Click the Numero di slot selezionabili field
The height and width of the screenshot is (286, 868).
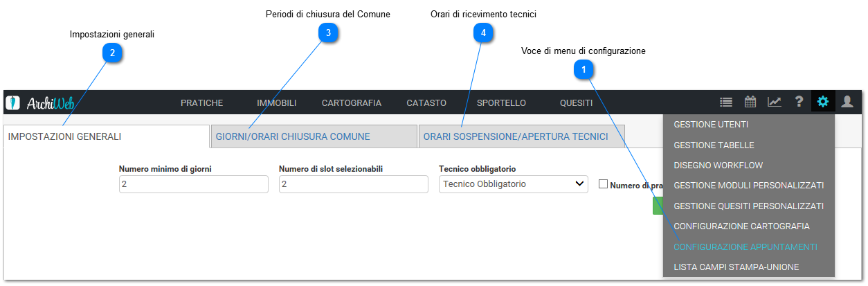coord(353,184)
